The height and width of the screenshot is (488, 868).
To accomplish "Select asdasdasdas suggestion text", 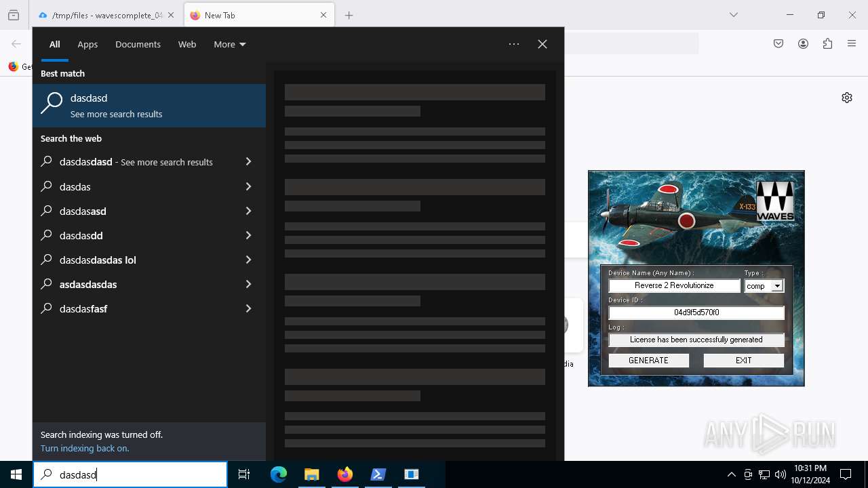I will (88, 284).
